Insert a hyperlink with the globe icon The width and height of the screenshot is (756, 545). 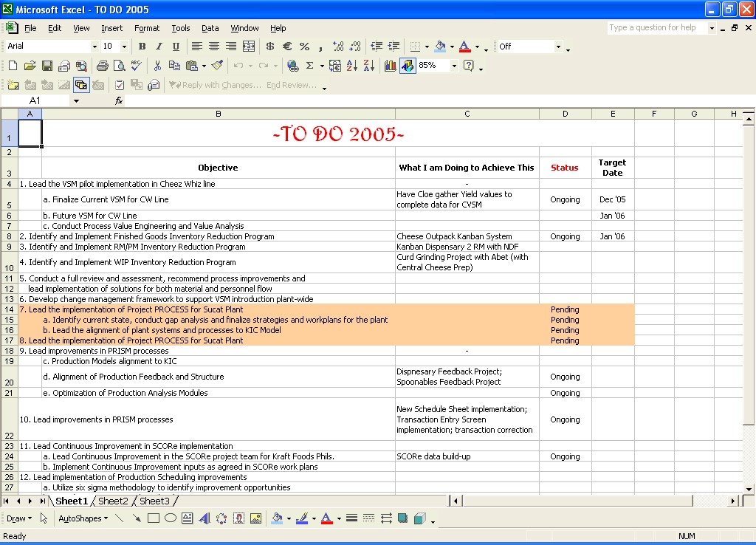(292, 66)
